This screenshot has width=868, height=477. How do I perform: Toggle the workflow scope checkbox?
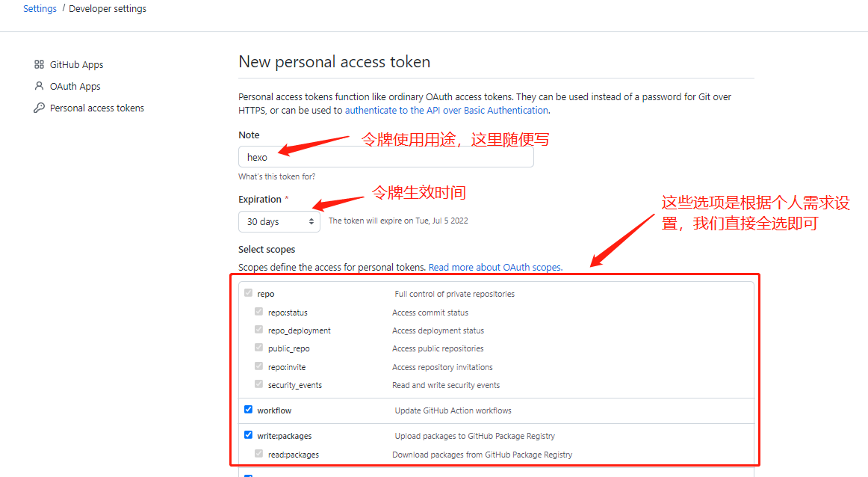click(x=248, y=410)
